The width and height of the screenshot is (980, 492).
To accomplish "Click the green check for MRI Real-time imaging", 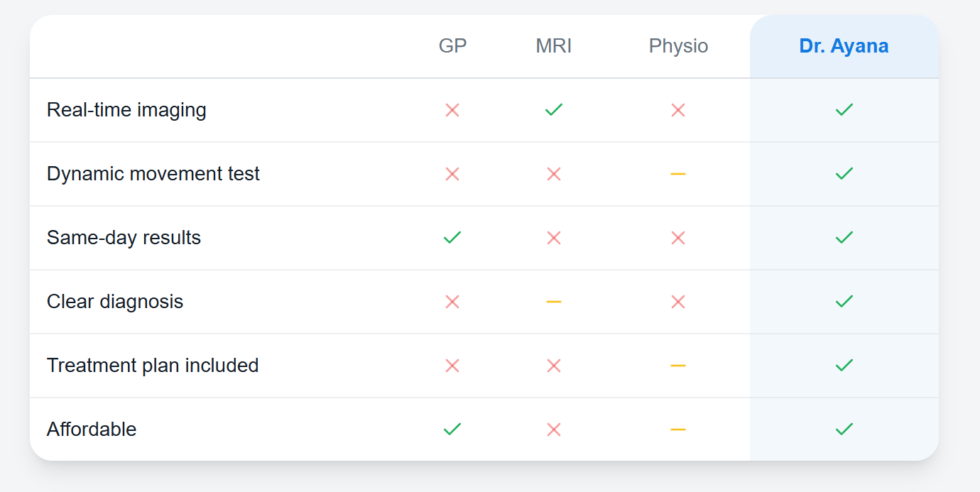I will click(x=554, y=110).
